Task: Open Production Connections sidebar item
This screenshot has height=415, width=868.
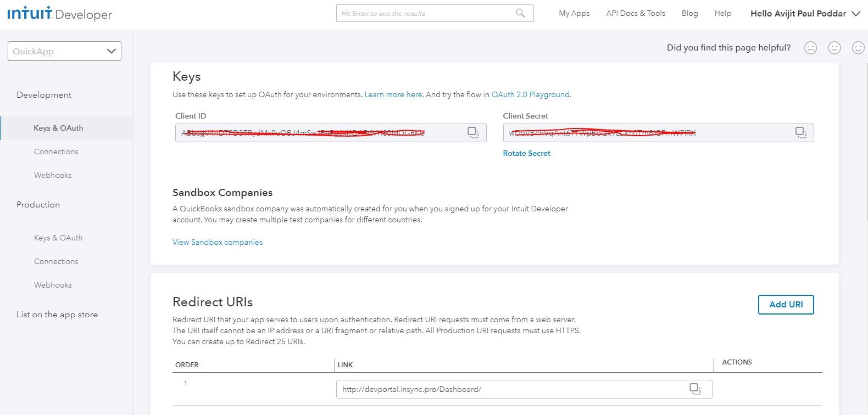Action: [x=56, y=261]
